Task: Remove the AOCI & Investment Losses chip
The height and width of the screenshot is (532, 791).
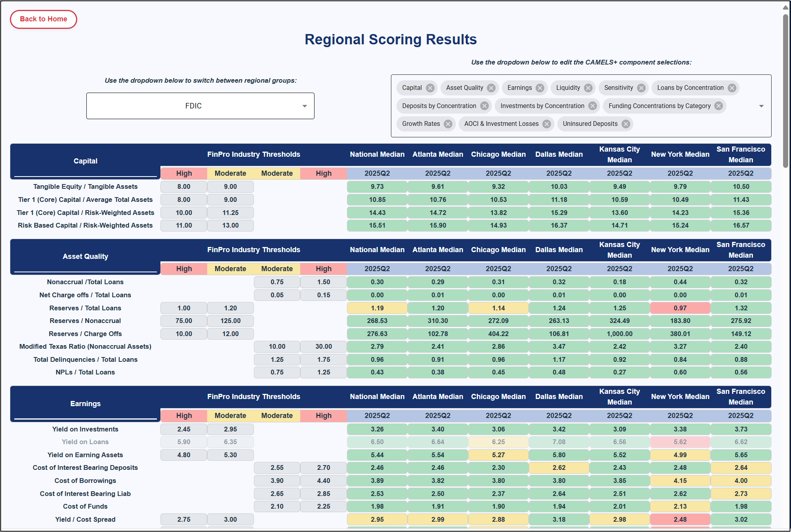Action: (x=547, y=124)
